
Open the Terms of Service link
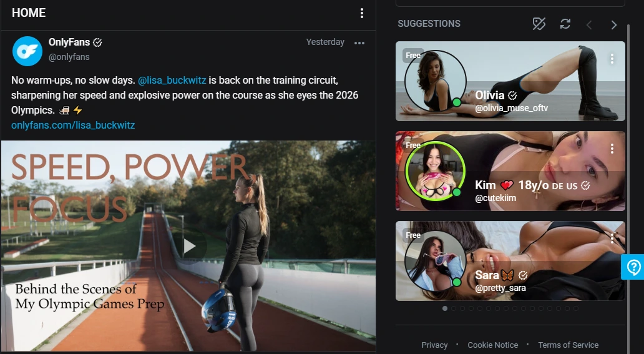(568, 345)
